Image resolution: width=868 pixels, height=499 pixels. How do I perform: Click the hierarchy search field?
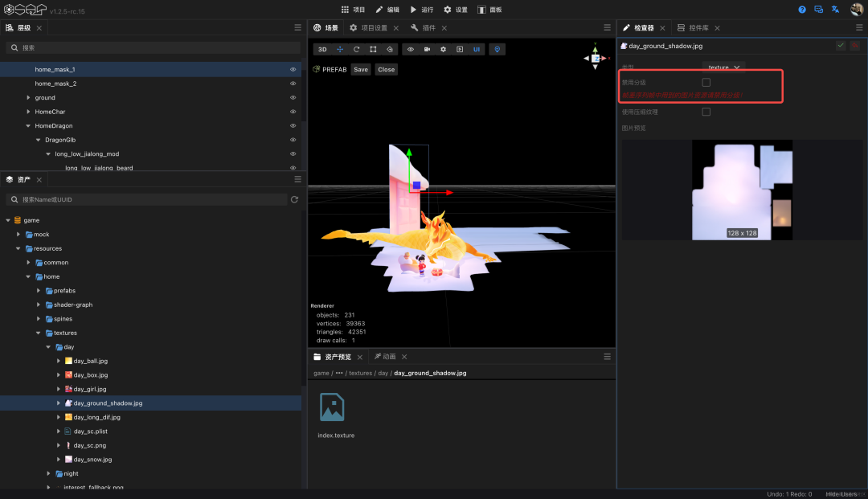[154, 47]
